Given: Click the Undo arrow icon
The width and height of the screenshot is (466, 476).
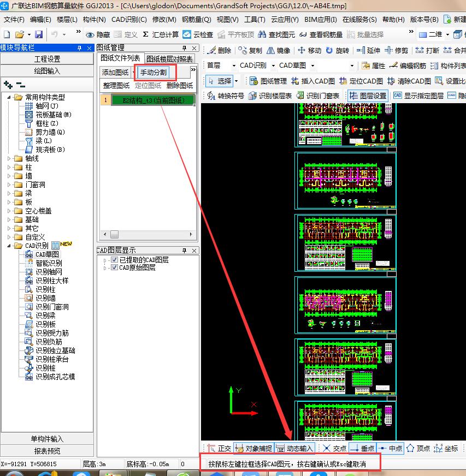Looking at the screenshot, I should (55, 34).
